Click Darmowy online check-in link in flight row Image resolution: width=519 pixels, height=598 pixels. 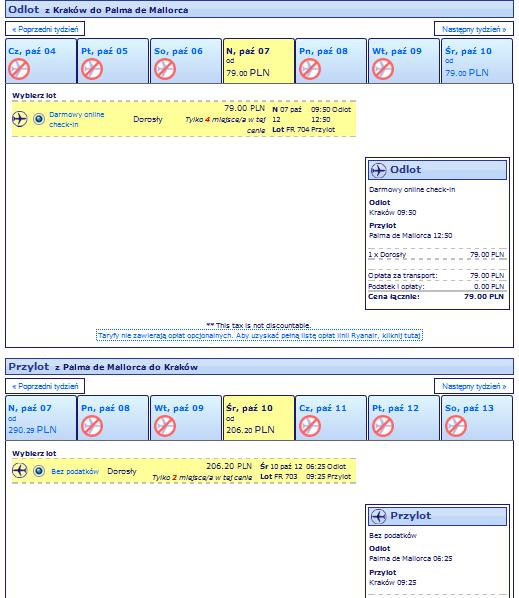pos(77,119)
